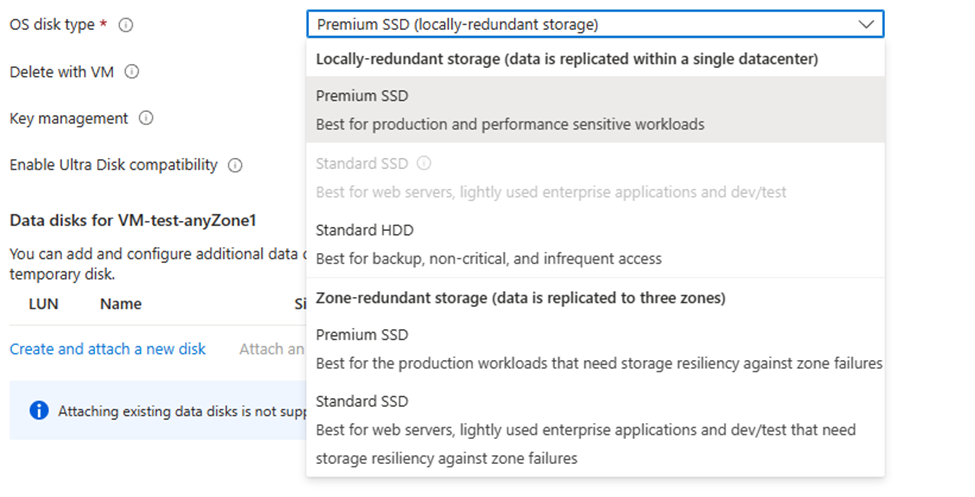Click info icon for Enable Ultra Disk compatibility
This screenshot has width=975, height=497.
click(236, 166)
